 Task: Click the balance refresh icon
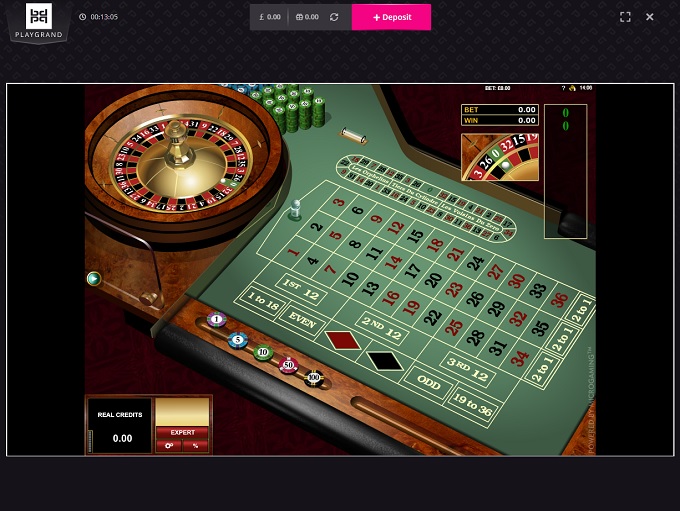[334, 17]
